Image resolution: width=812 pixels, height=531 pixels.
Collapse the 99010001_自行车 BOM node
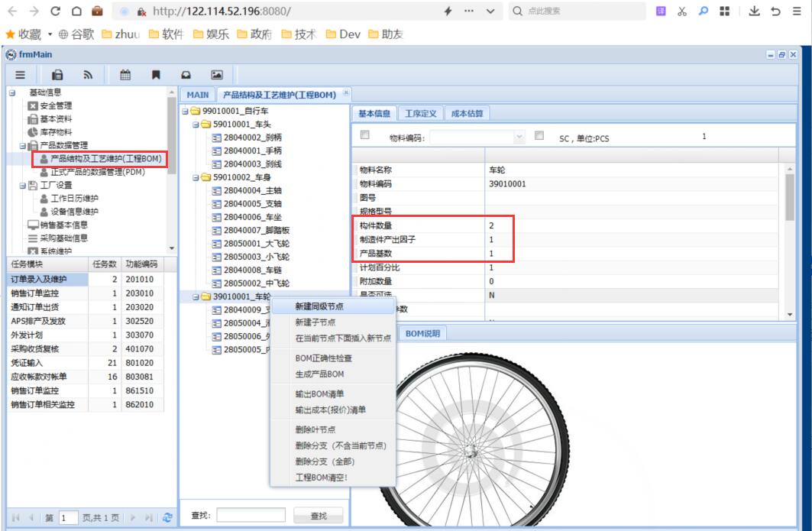coord(185,111)
